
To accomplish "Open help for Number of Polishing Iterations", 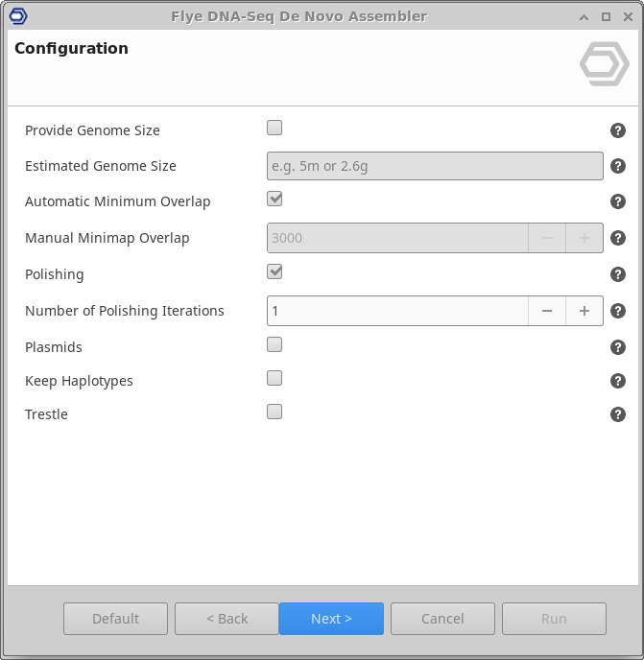I will point(618,311).
